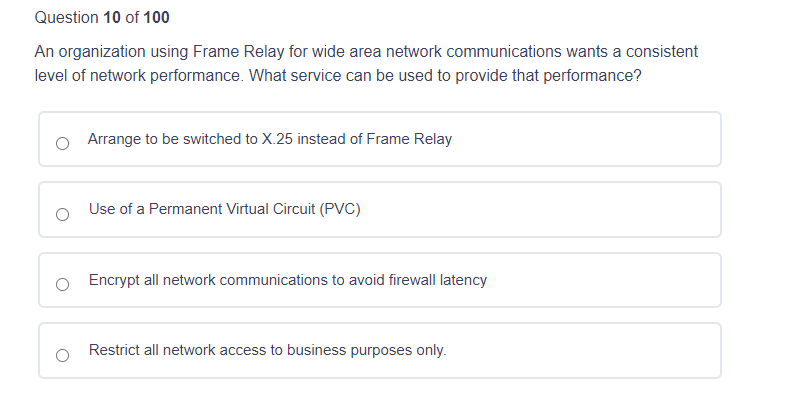Screen dimensions: 794x394
Task: Click the '(PVC)' abbreviation in the second answer
Action: pos(340,209)
